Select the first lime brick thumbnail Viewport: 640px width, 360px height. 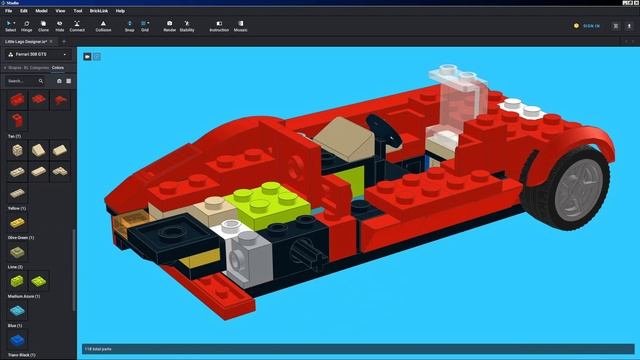[x=17, y=281]
